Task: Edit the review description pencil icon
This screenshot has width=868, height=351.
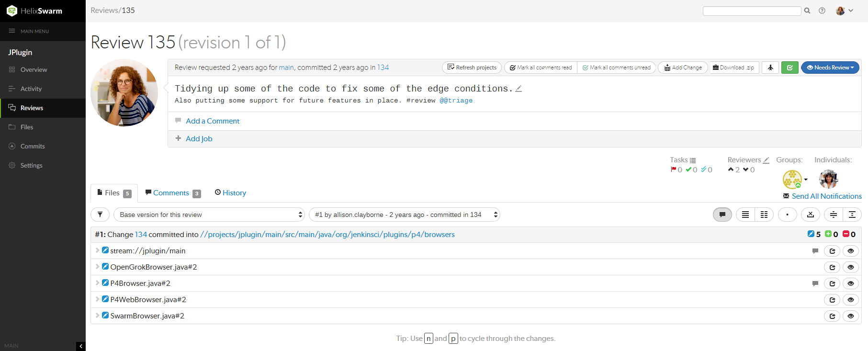Action: coord(519,89)
